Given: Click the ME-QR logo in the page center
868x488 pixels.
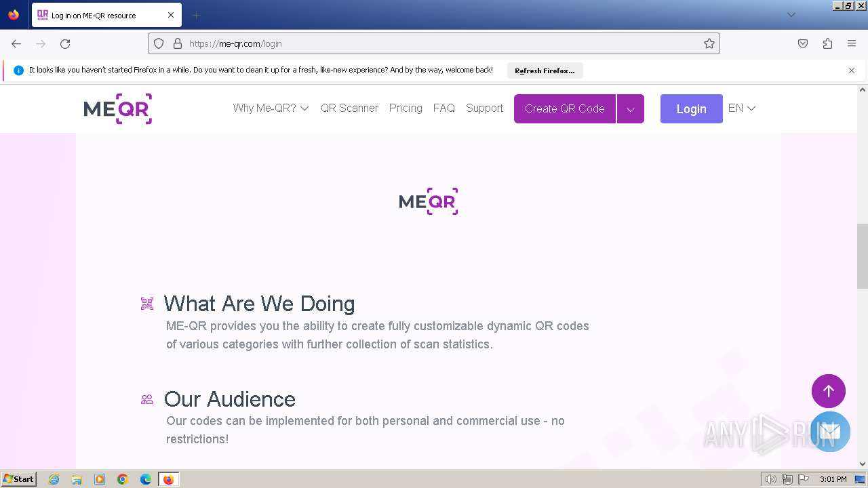Looking at the screenshot, I should [429, 201].
